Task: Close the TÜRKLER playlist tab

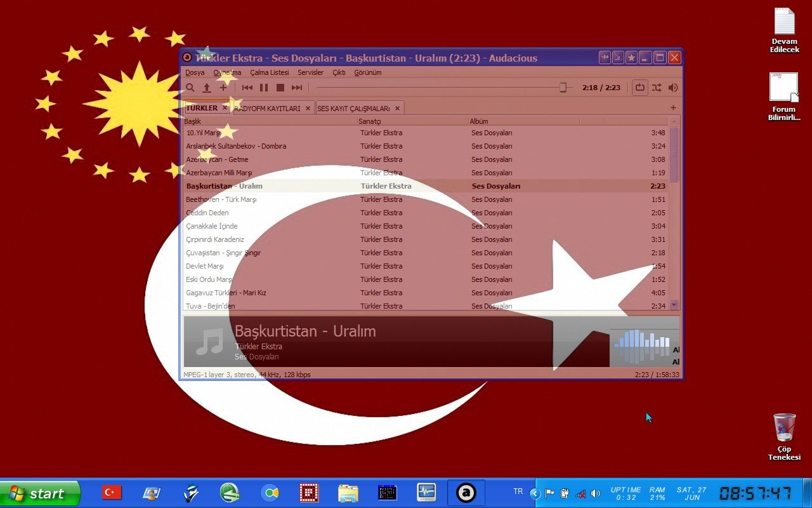Action: point(225,108)
